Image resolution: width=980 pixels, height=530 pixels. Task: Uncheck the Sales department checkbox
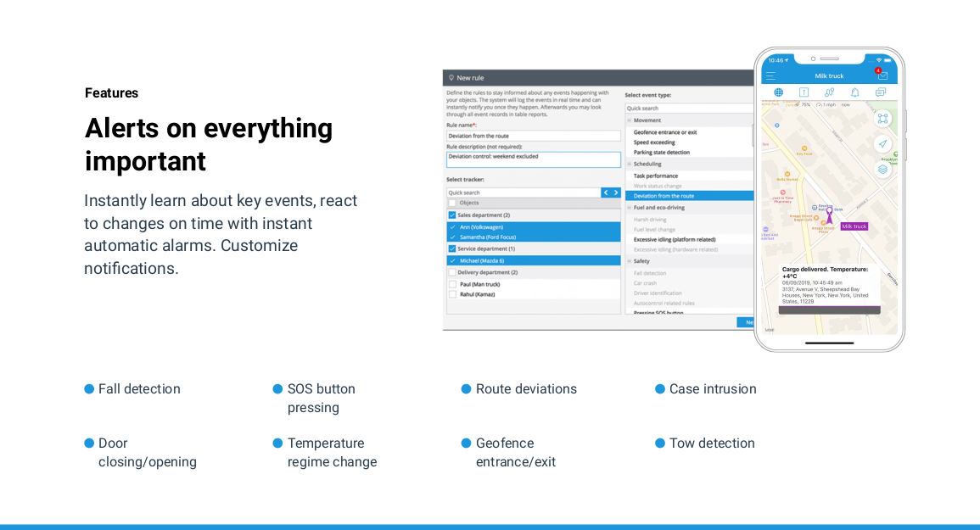(x=452, y=215)
